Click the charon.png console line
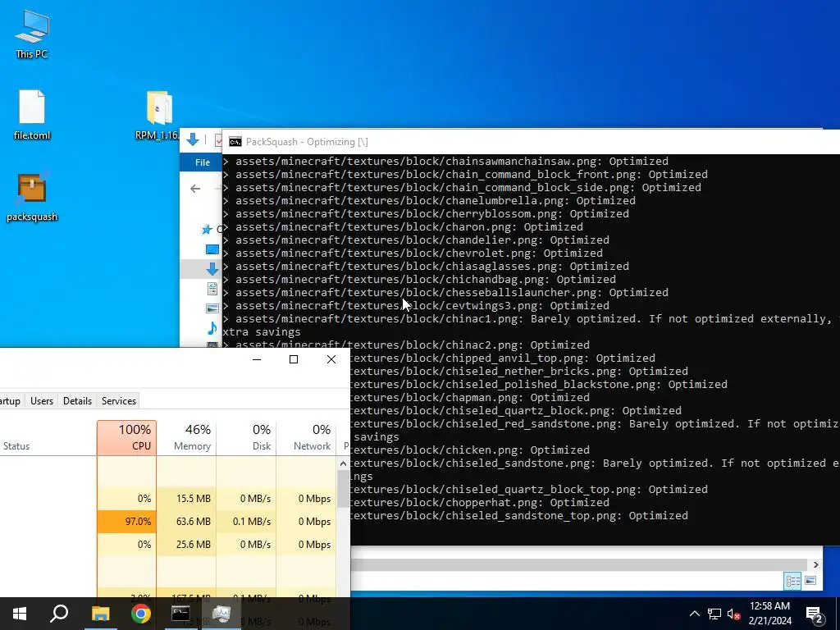 pos(403,227)
